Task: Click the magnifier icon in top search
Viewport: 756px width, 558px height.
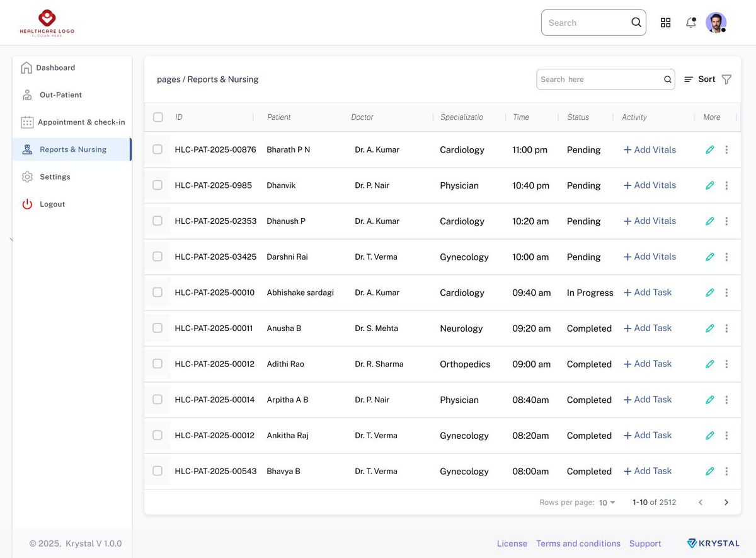Action: [636, 23]
